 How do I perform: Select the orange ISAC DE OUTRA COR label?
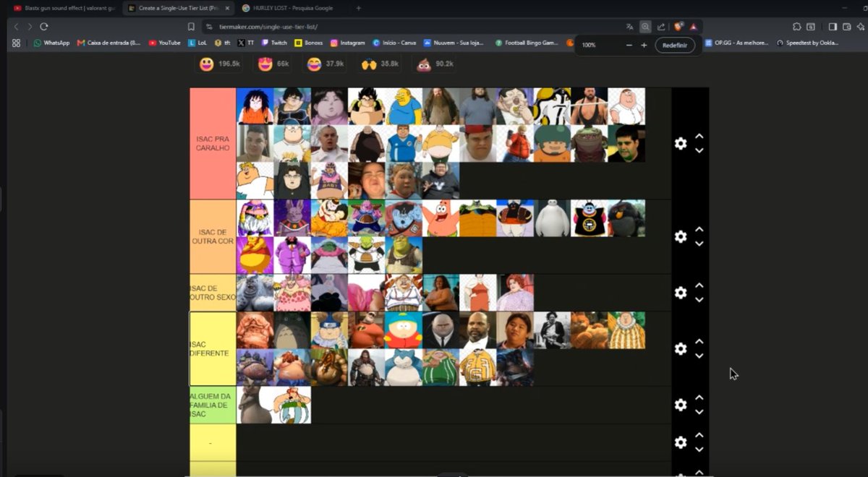(213, 236)
